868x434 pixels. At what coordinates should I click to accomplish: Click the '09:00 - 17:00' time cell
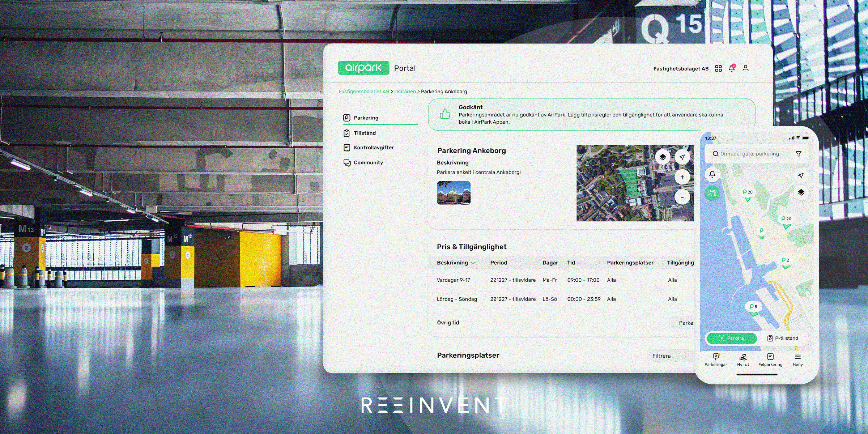[x=583, y=280]
